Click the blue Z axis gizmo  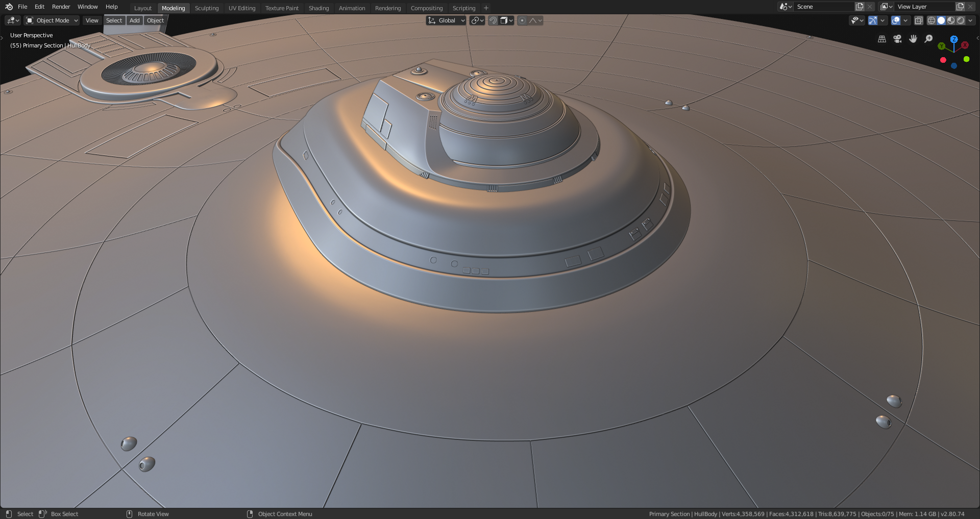[x=953, y=39]
